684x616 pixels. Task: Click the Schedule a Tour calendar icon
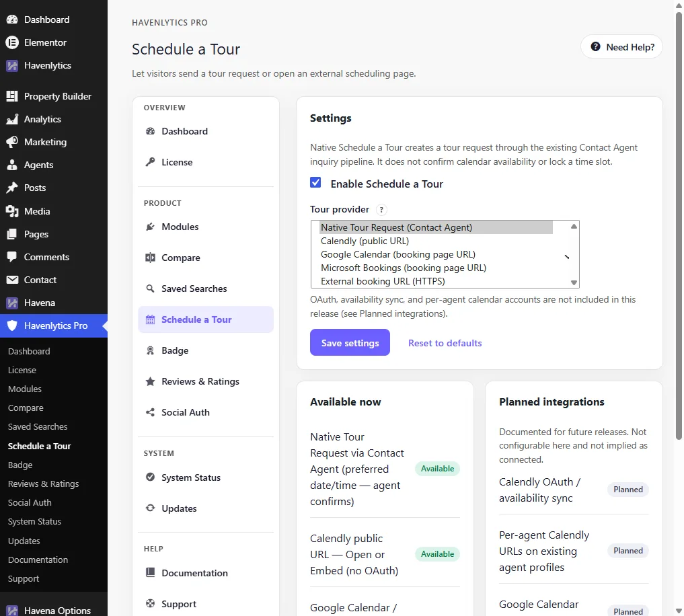[150, 319]
